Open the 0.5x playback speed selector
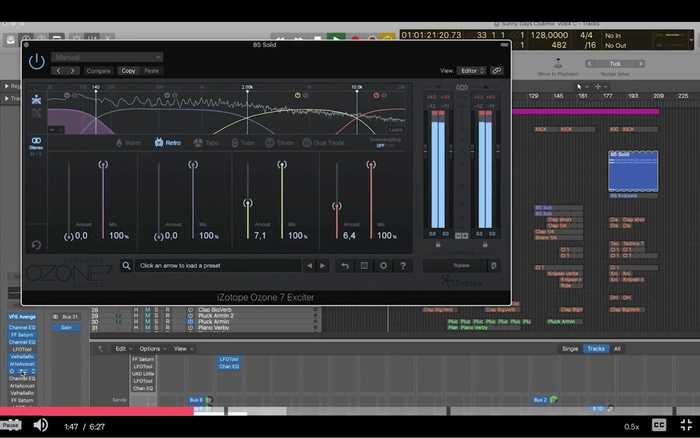700x438 pixels. [631, 427]
